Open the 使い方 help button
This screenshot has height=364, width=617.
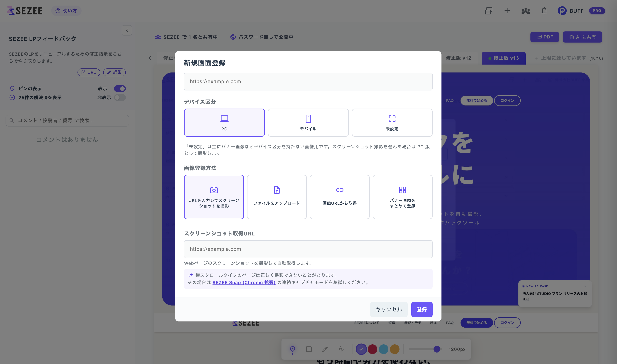pyautogui.click(x=66, y=11)
